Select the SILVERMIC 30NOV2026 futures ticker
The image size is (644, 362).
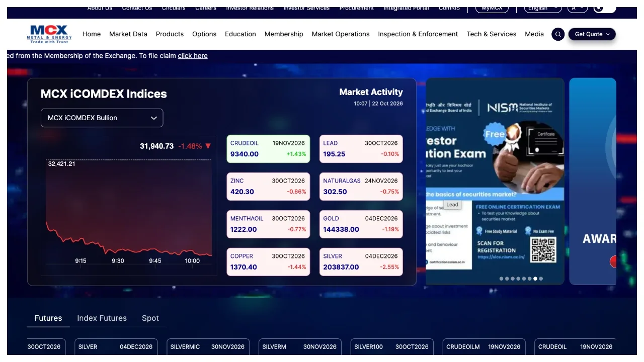tap(208, 347)
